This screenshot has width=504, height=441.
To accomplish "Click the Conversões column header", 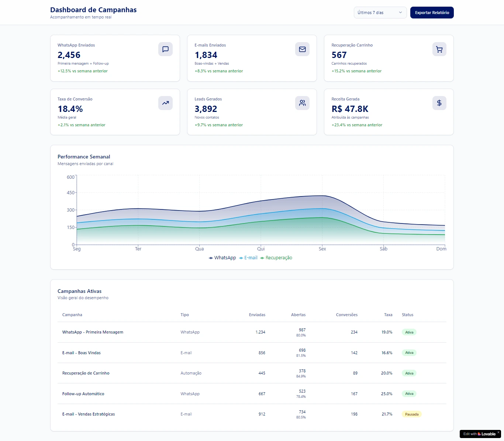I will pos(346,315).
